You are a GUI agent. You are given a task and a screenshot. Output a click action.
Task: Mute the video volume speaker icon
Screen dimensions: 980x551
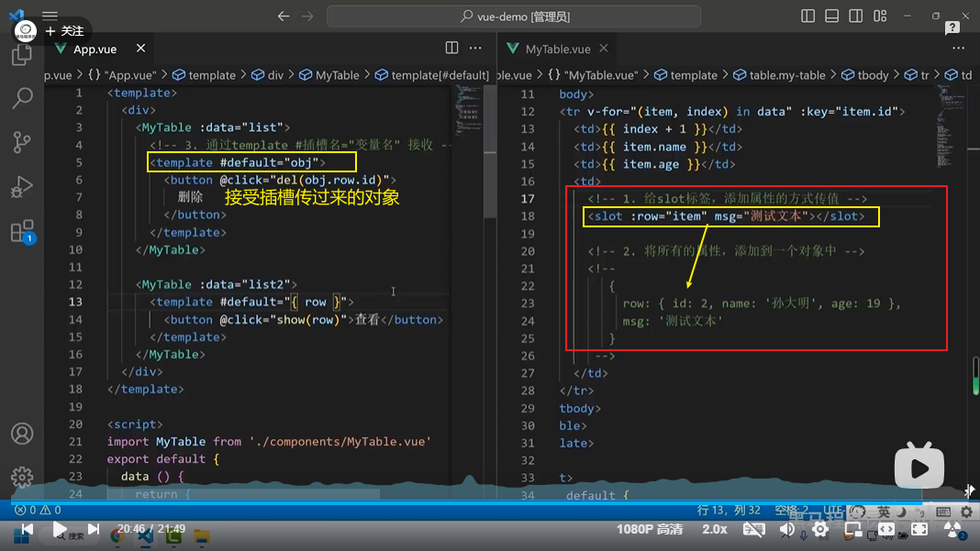[787, 530]
